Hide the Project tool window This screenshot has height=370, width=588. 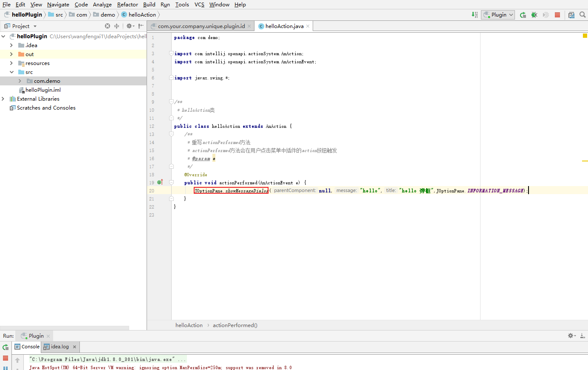tap(141, 26)
